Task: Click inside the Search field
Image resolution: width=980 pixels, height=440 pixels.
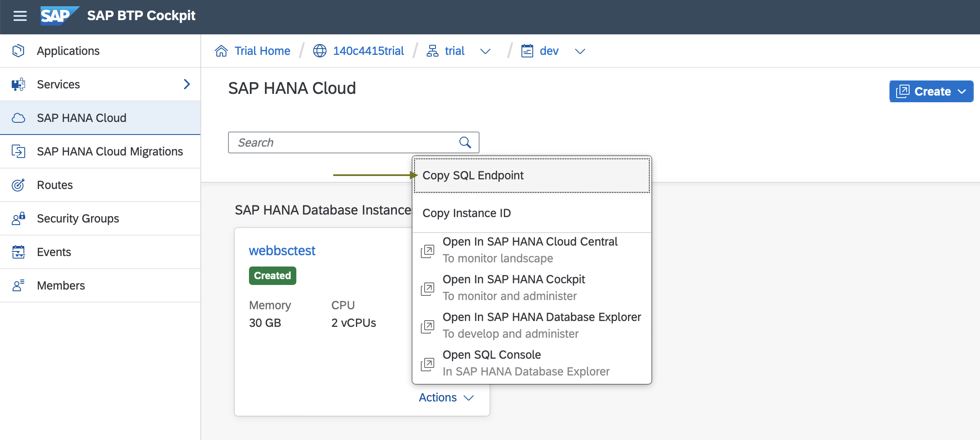Action: [x=335, y=142]
